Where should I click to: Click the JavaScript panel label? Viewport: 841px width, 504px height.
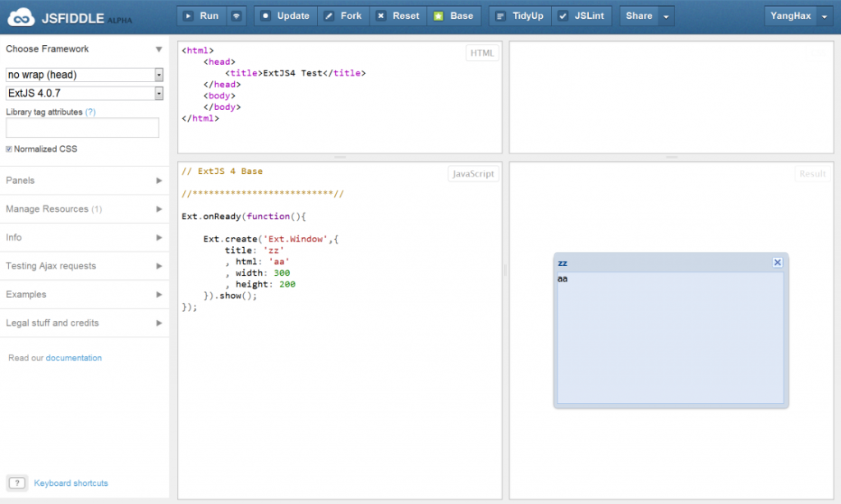tap(473, 174)
